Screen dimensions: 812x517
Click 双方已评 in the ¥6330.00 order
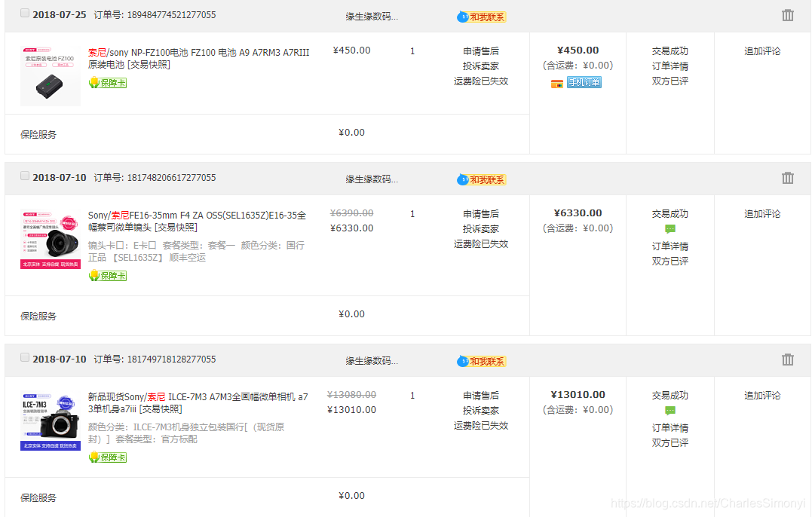[x=670, y=262]
